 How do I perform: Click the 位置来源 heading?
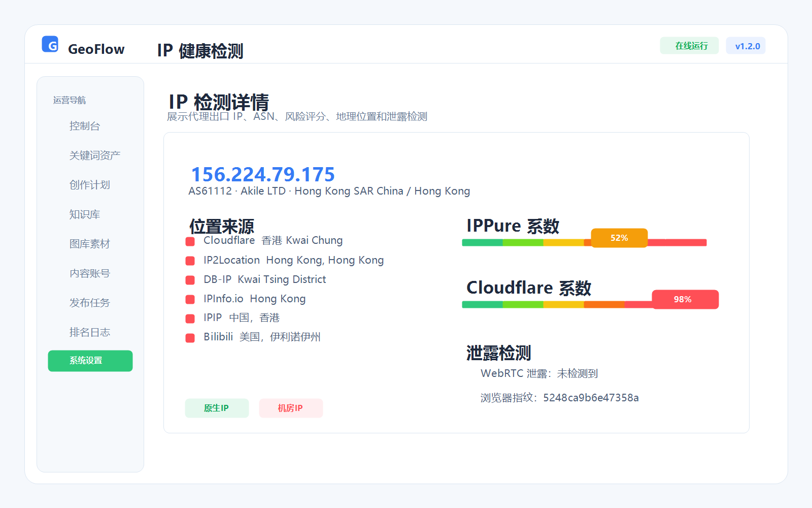tap(222, 226)
